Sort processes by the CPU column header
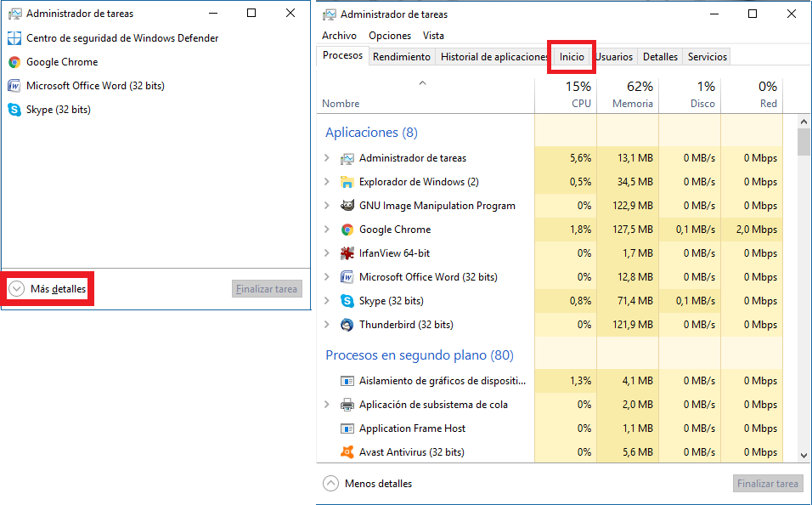 click(566, 95)
